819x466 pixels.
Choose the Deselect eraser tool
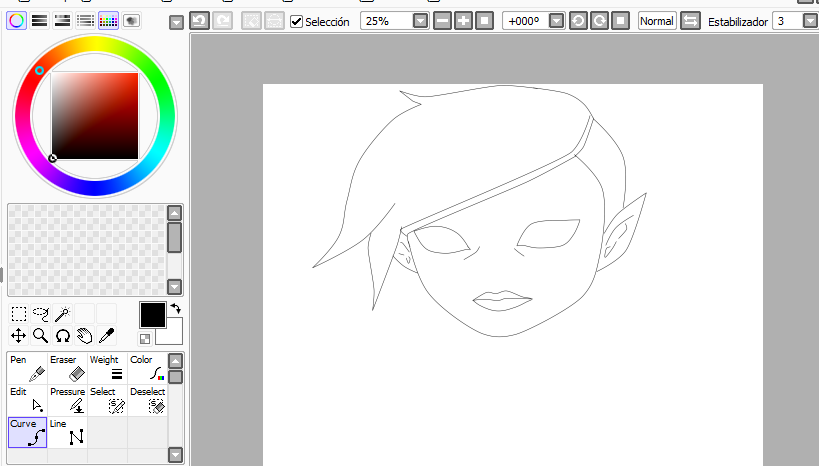coord(148,400)
